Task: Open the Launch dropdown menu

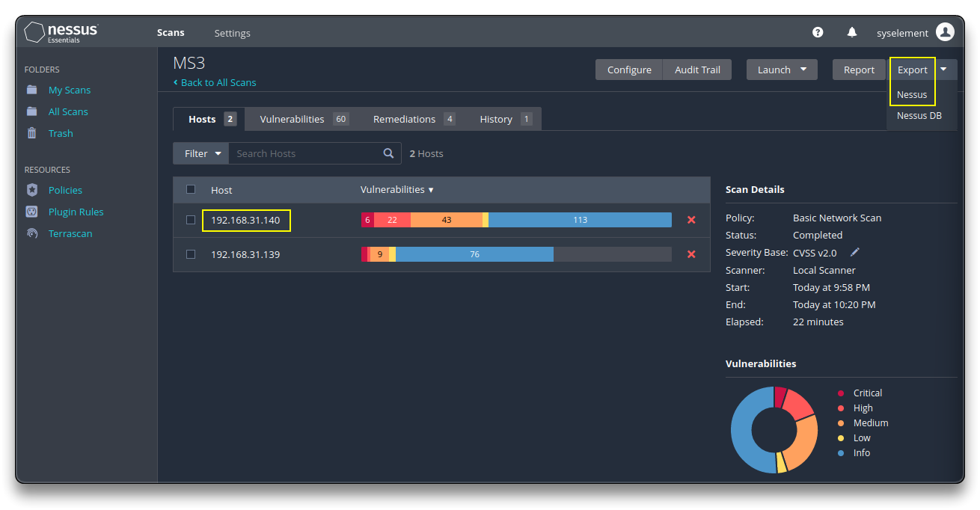Action: coord(782,70)
